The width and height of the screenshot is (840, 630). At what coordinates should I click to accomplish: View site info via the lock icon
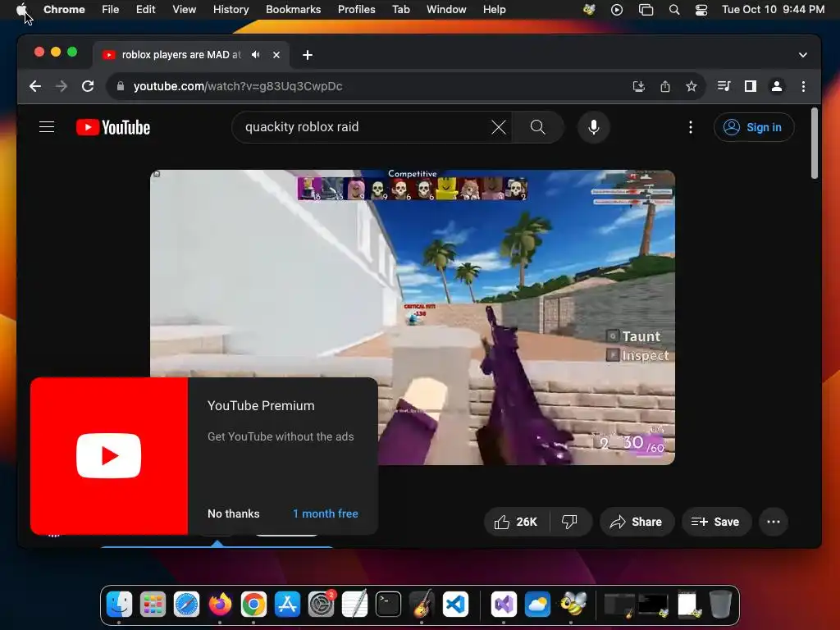point(121,86)
